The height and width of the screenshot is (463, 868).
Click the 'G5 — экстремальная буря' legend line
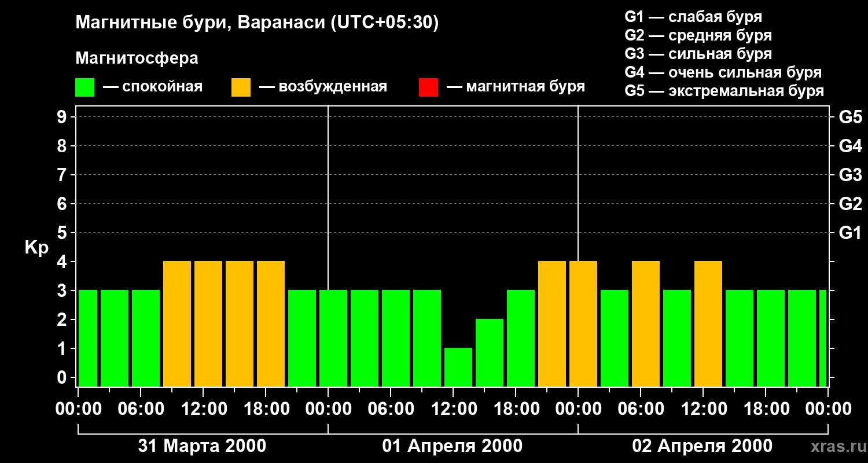724,91
